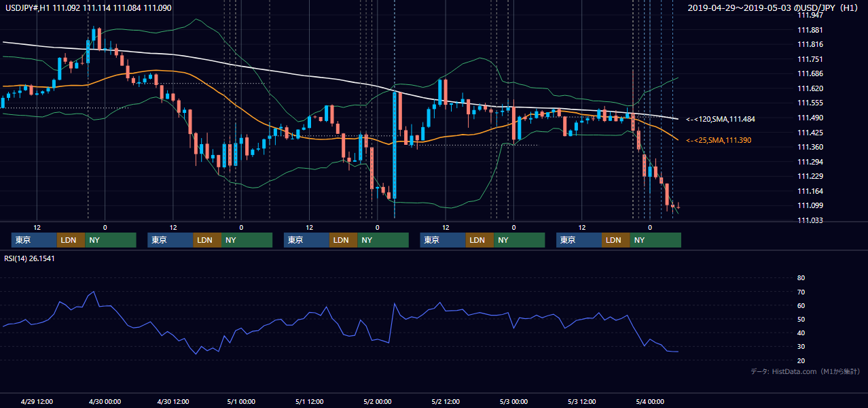
Task: Click price axis label 111.881
Action: (x=810, y=30)
